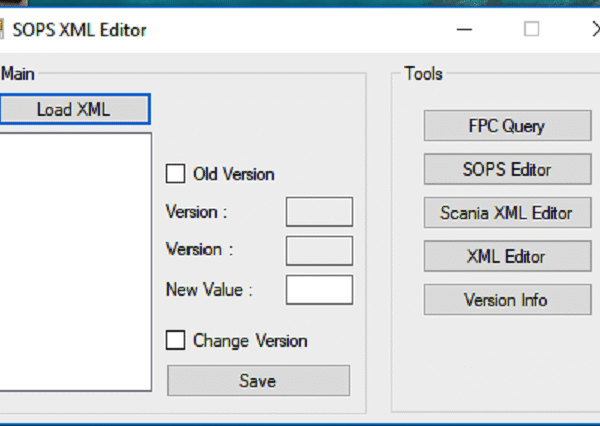600x426 pixels.
Task: Click inside the empty XML list box
Action: pos(75,262)
